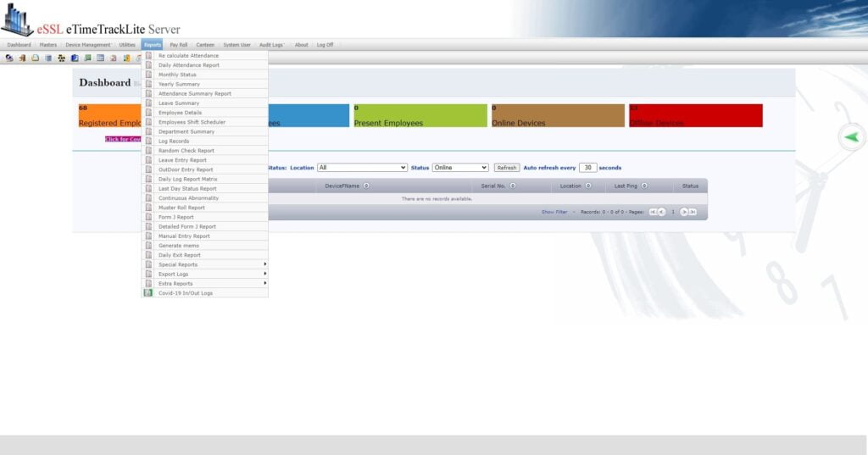Select Daily Log Report Matrix
Image resolution: width=868 pixels, height=455 pixels.
click(205, 179)
